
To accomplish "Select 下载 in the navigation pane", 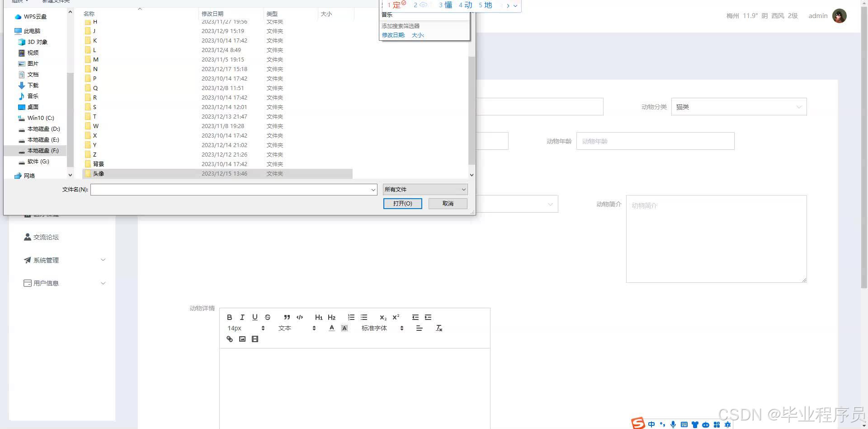I will (x=33, y=86).
